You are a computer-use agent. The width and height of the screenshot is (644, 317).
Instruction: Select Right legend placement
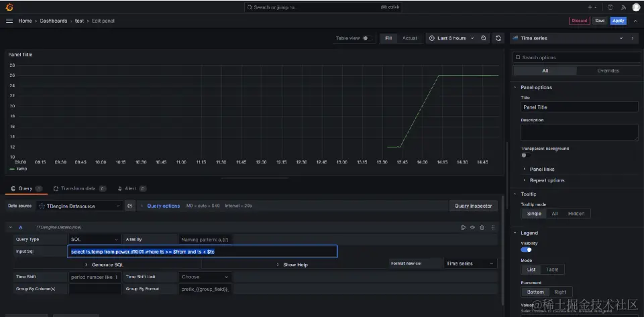click(560, 292)
